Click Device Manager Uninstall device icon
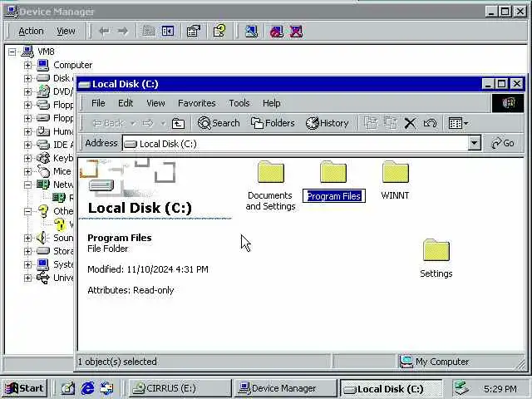Viewport: 532px width, 399px height. 296,32
